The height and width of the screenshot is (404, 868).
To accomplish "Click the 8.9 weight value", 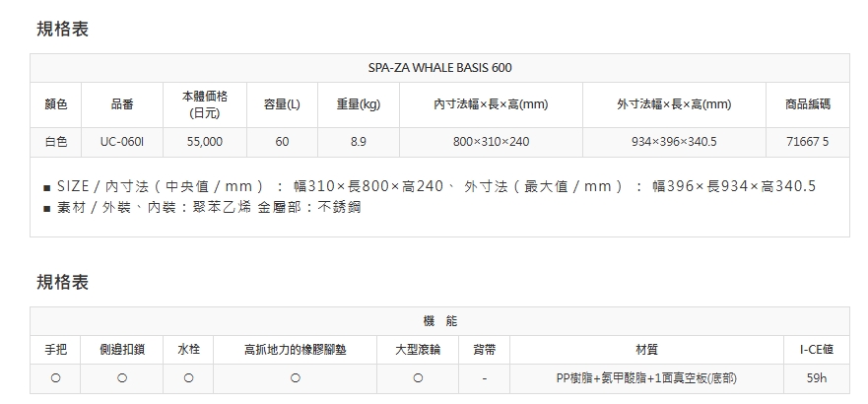I will tap(359, 142).
